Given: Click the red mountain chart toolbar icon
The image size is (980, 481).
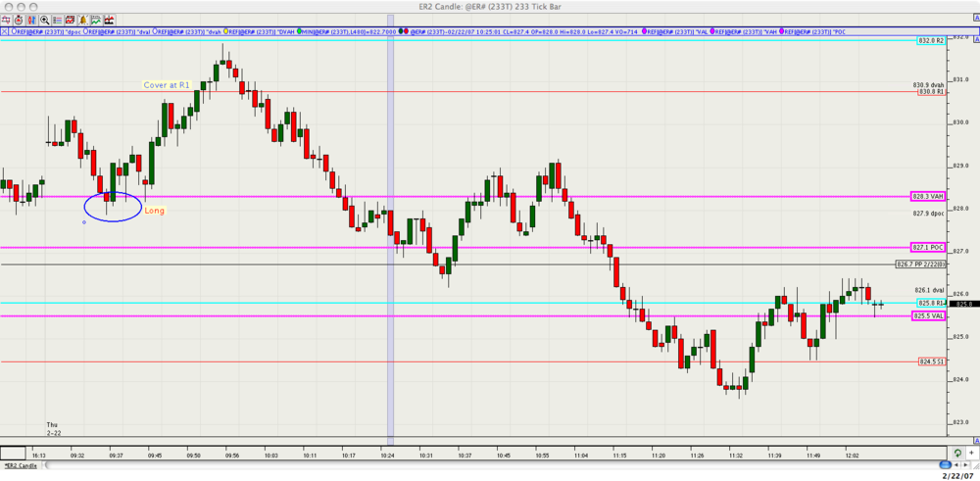Looking at the screenshot, I should click(x=109, y=20).
